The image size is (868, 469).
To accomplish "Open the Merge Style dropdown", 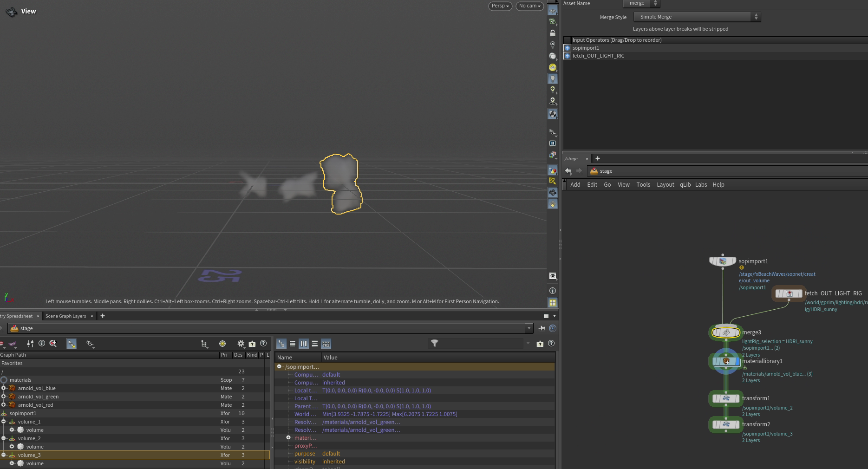I will (697, 17).
